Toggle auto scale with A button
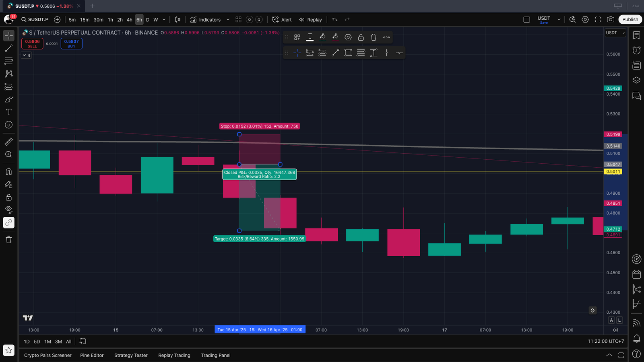Image resolution: width=644 pixels, height=362 pixels. click(x=611, y=320)
